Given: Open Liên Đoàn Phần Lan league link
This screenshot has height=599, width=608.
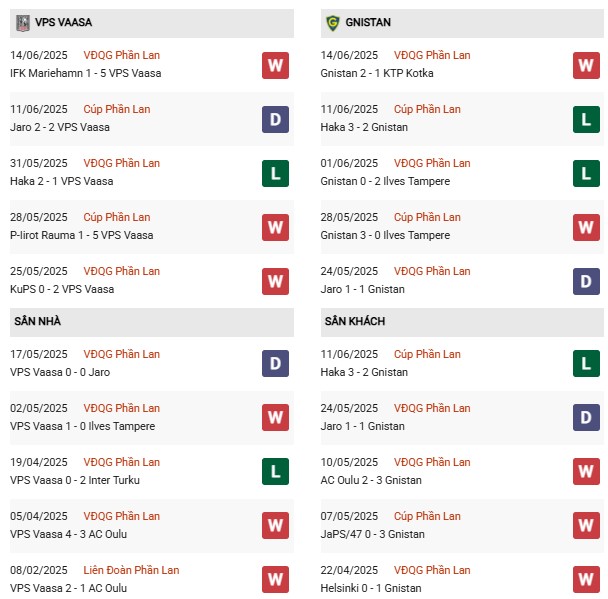Looking at the screenshot, I should (132, 570).
